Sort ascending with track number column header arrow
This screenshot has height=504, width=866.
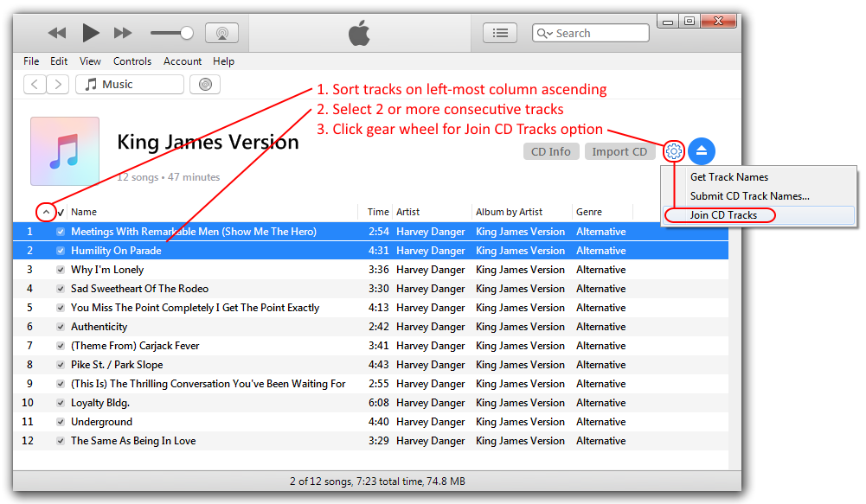pyautogui.click(x=46, y=212)
